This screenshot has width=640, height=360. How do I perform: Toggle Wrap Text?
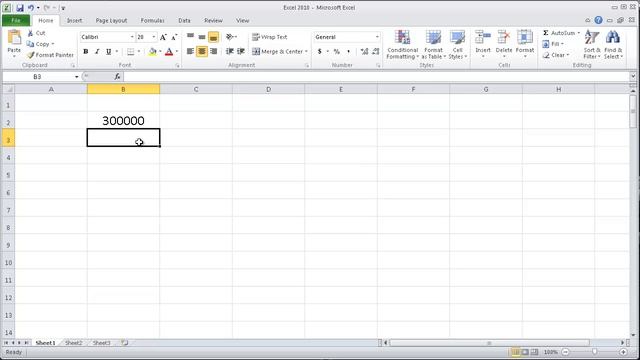(270, 37)
